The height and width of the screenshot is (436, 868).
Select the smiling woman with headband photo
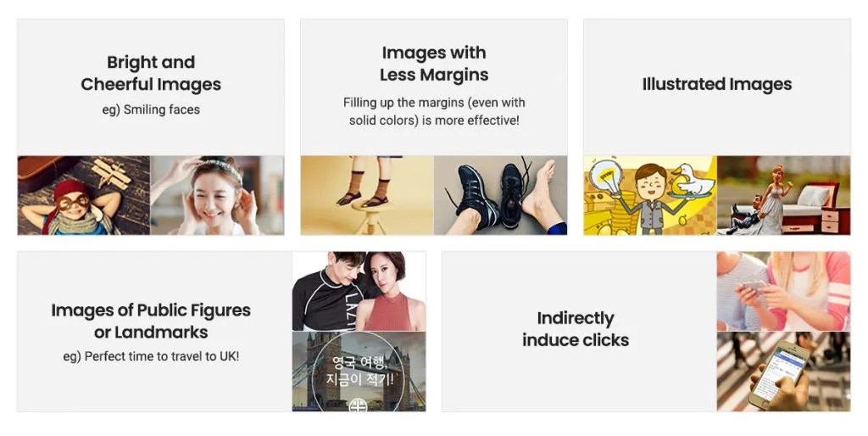(217, 195)
